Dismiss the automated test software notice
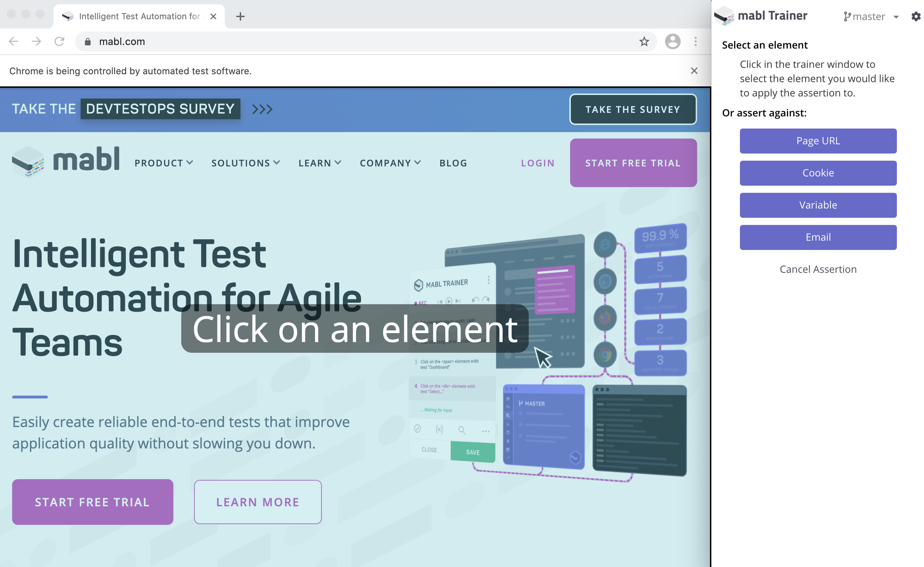924x567 pixels. [x=694, y=71]
